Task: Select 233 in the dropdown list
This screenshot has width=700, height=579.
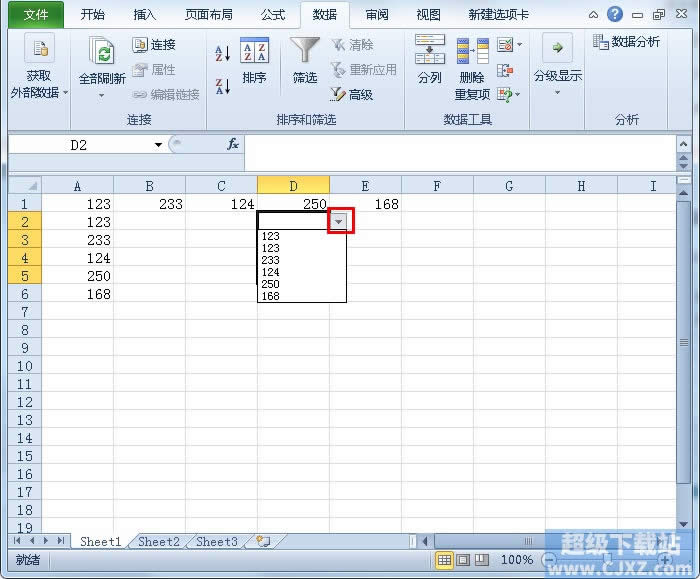Action: (x=301, y=260)
